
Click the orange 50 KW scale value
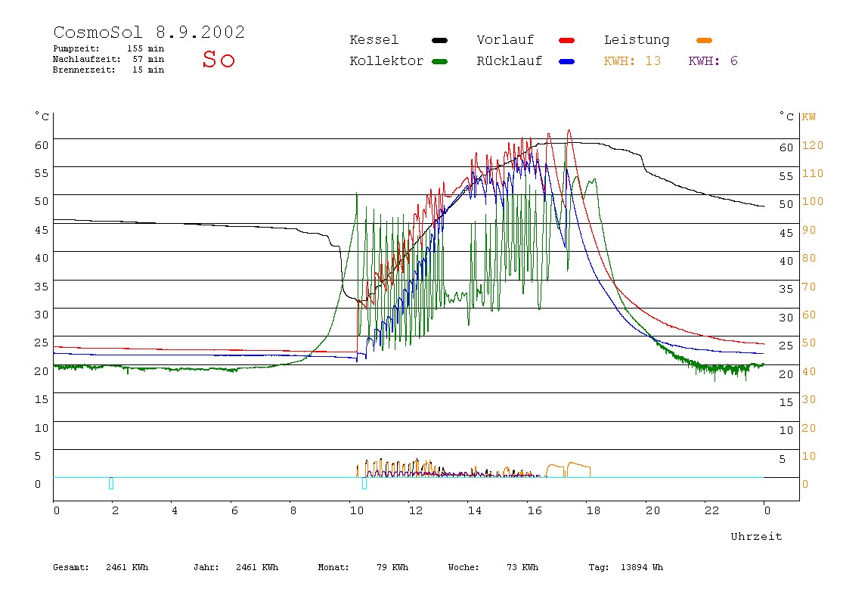point(809,343)
